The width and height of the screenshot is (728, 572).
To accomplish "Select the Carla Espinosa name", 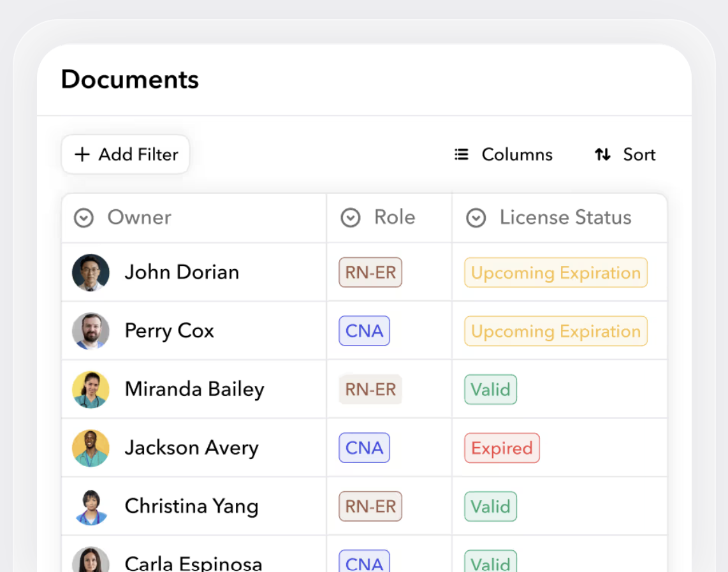I will 193,563.
